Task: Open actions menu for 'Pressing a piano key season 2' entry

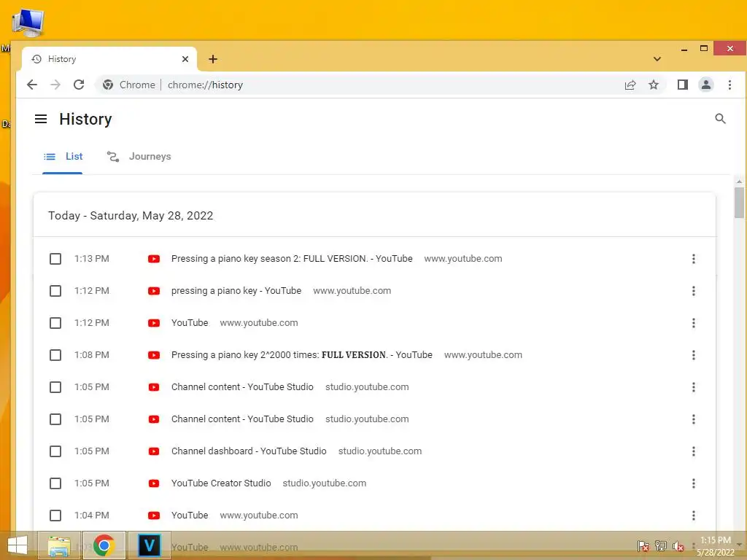Action: pos(693,259)
